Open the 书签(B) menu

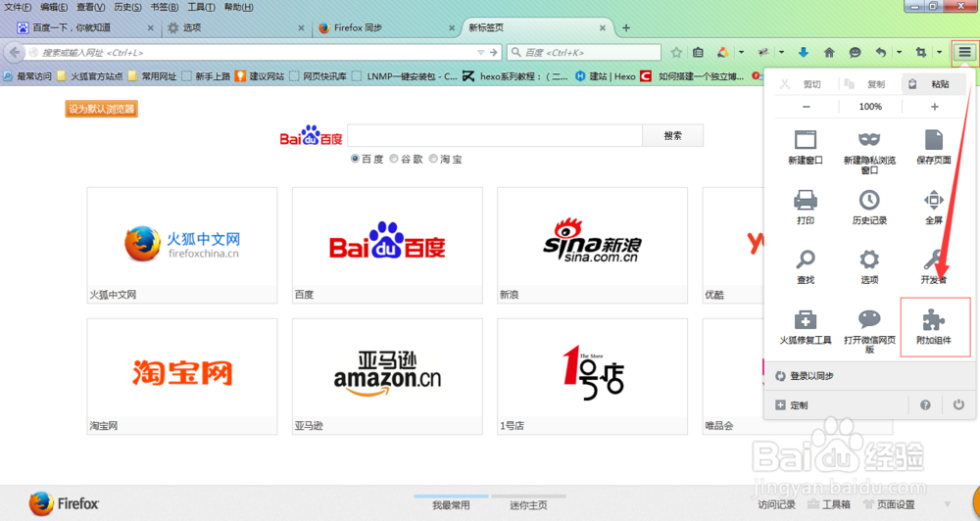[165, 7]
